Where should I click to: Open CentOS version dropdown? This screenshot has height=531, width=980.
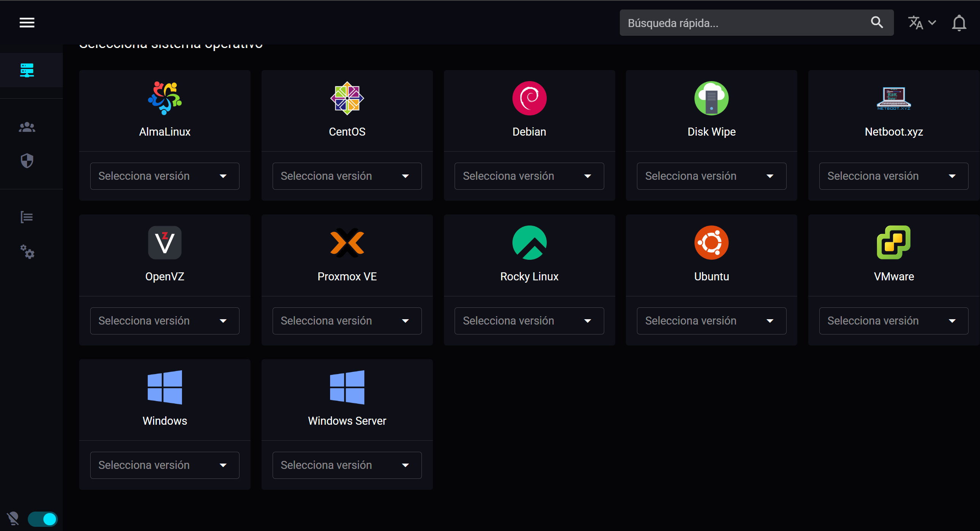[347, 176]
